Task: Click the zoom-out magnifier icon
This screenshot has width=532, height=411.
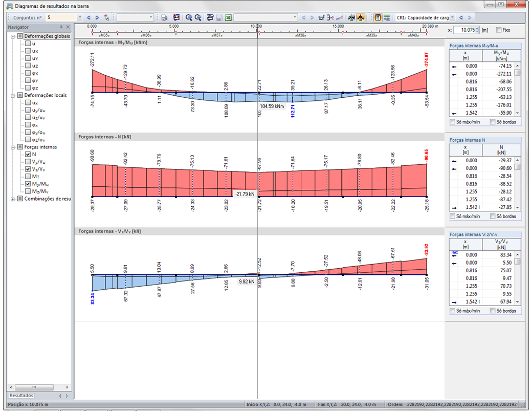Action: tap(198, 17)
